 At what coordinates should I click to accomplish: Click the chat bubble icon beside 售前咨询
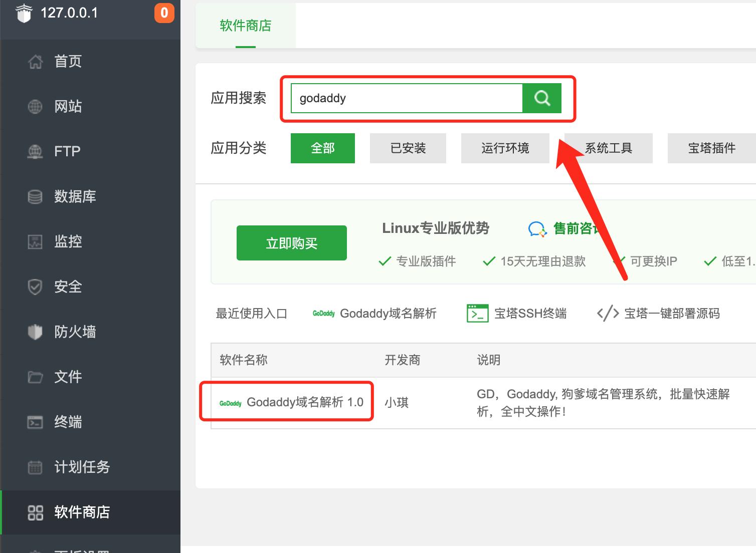(x=537, y=229)
